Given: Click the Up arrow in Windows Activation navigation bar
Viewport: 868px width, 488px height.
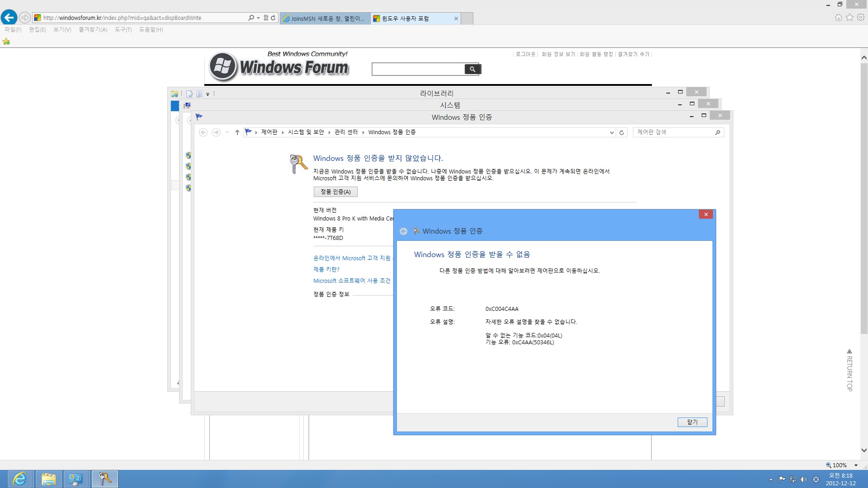Looking at the screenshot, I should tap(237, 132).
